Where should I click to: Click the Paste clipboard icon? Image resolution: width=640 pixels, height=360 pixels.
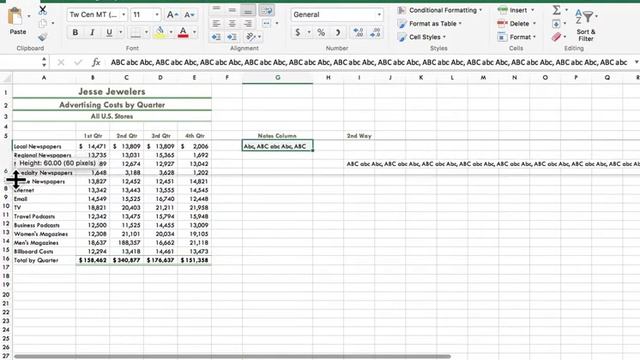[x=16, y=16]
